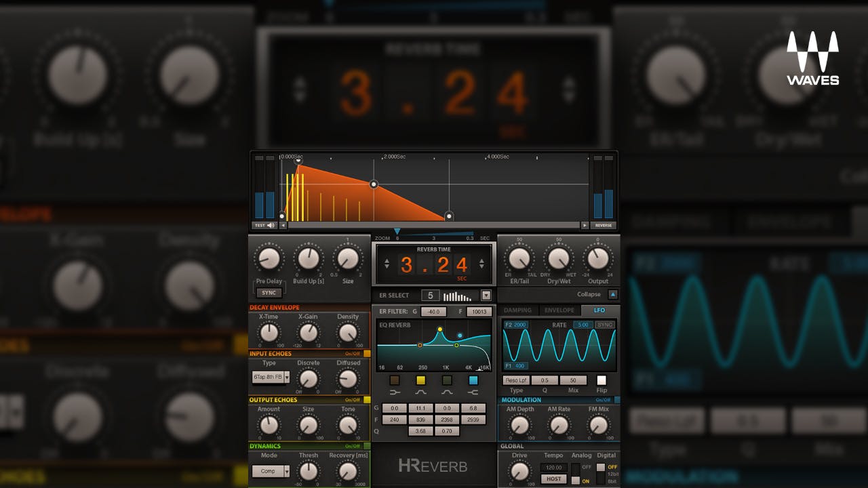Toggle Input Echoes On/Off square
The width and height of the screenshot is (868, 488).
click(x=367, y=354)
